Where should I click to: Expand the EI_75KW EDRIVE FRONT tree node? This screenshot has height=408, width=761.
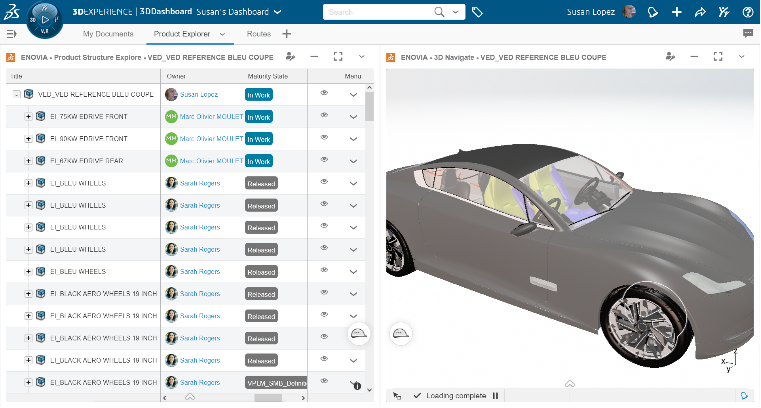pos(28,117)
